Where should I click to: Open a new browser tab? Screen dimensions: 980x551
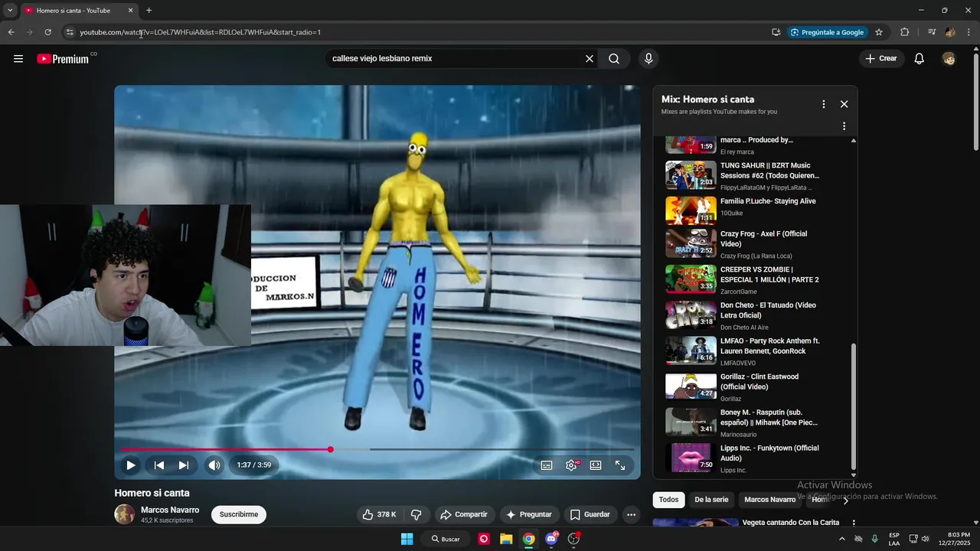149,11
